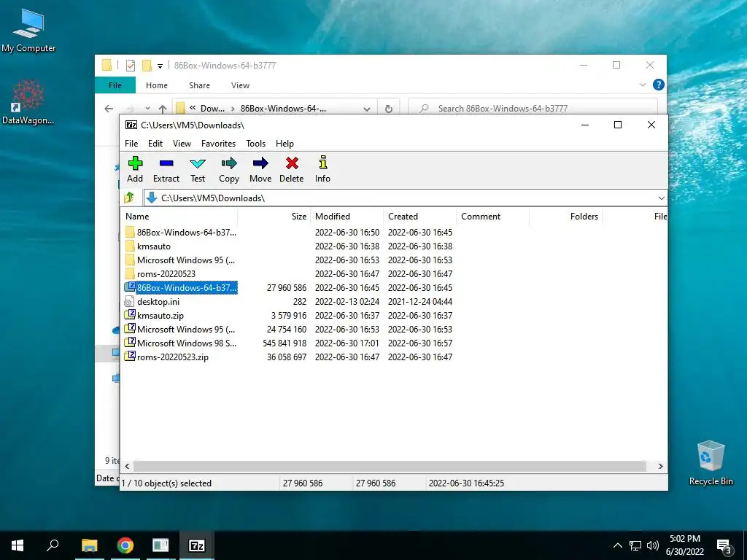Open the taskbar clock showing 5:02 PM
Screen dimensions: 747x560
click(x=684, y=545)
